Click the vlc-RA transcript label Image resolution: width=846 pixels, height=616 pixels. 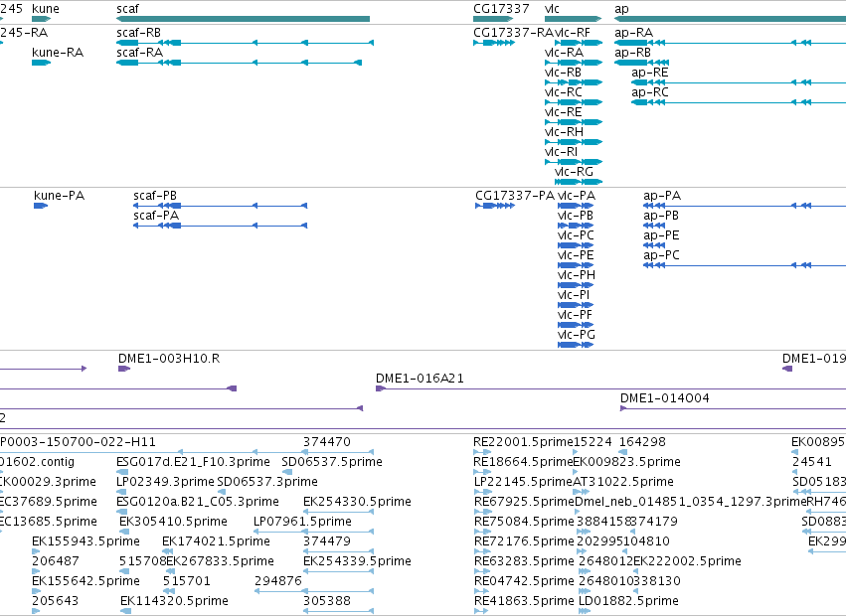564,53
